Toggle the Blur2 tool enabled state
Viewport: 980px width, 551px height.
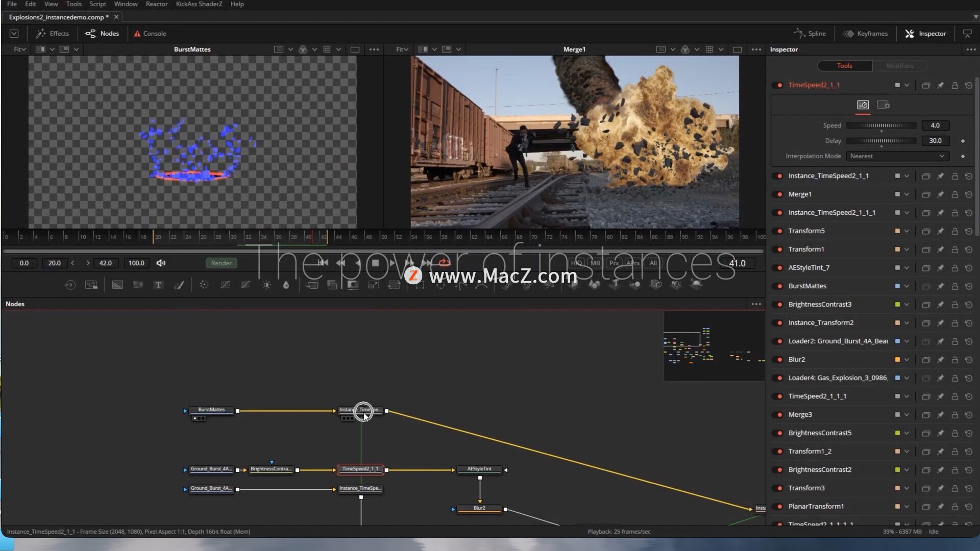779,360
